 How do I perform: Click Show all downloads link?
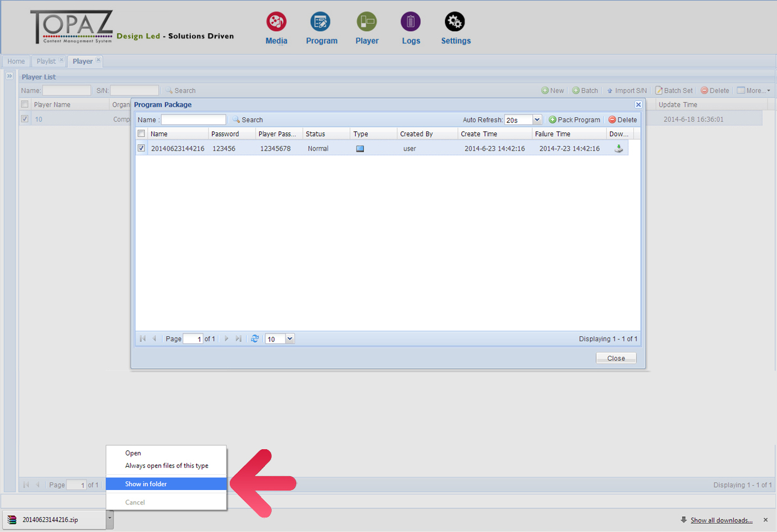(721, 520)
